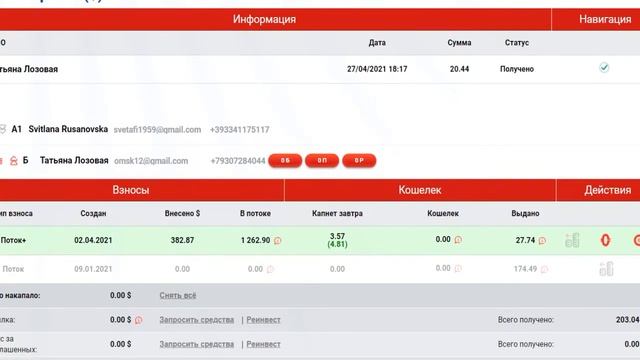Click Татьяна Лозовая in the Б row
The width and height of the screenshot is (640, 360).
74,160
